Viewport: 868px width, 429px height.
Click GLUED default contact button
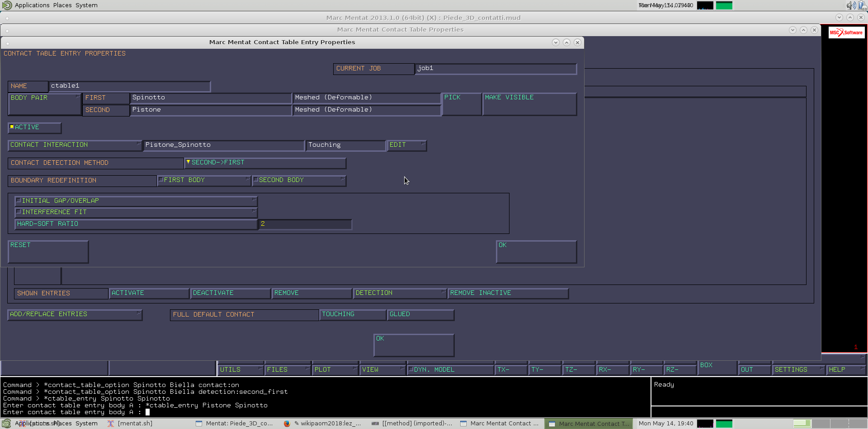420,314
